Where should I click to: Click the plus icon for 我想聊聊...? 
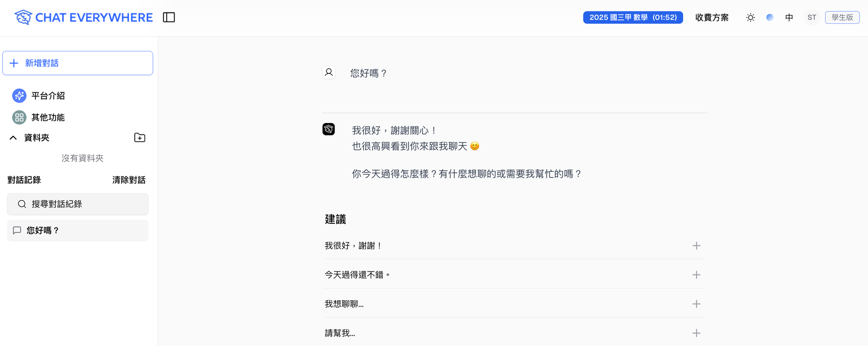(696, 304)
